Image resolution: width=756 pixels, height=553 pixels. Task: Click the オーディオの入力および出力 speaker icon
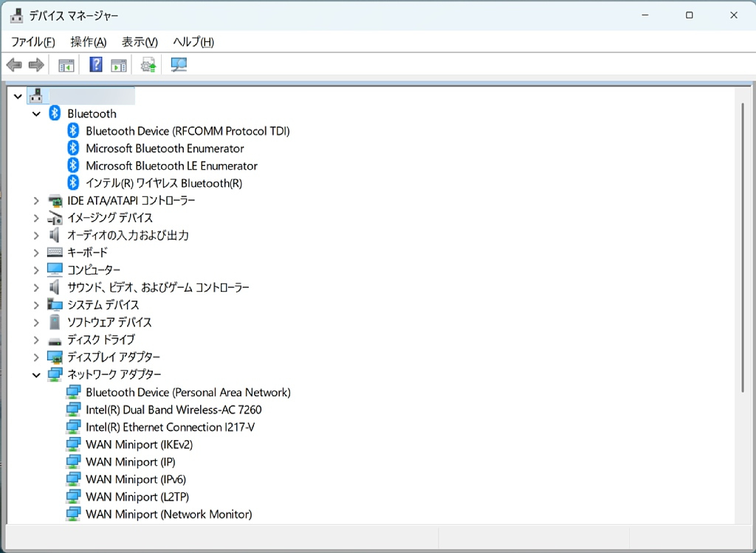pos(55,236)
